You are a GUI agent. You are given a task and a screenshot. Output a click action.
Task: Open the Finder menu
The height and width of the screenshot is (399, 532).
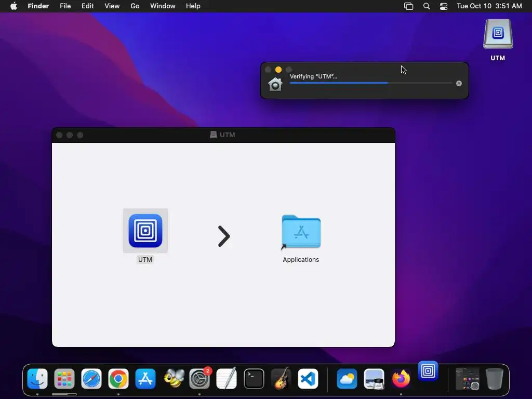38,6
